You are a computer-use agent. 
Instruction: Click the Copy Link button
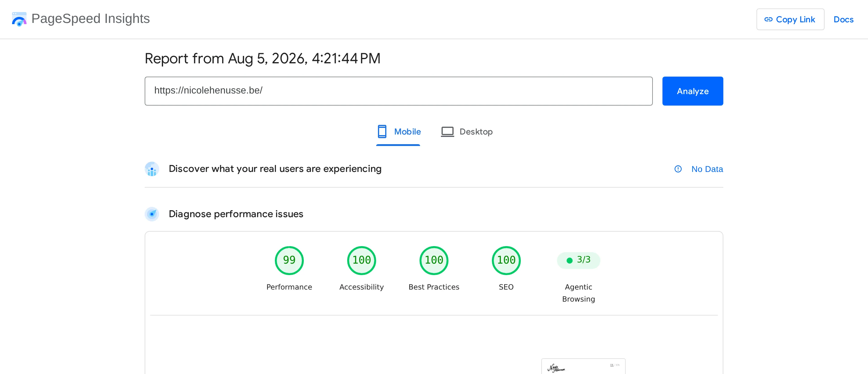(790, 19)
